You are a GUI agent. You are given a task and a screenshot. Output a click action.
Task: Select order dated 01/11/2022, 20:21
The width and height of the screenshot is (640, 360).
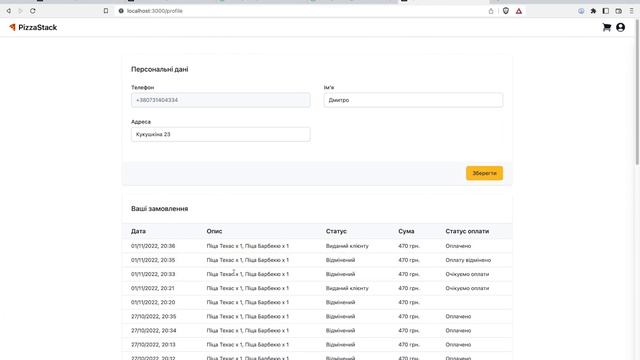coord(317,288)
